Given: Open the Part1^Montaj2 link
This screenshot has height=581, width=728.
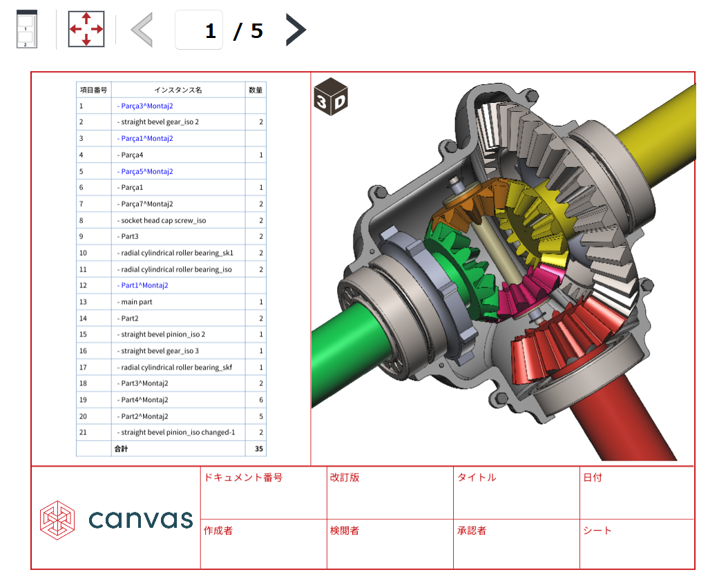Looking at the screenshot, I should pyautogui.click(x=144, y=285).
